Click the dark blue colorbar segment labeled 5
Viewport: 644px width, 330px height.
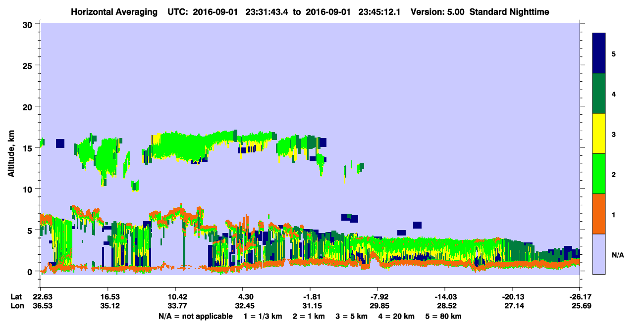click(x=599, y=53)
